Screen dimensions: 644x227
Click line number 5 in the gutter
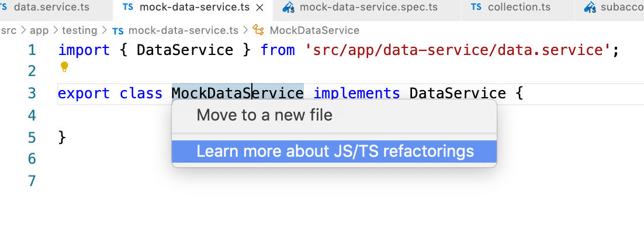(32, 137)
